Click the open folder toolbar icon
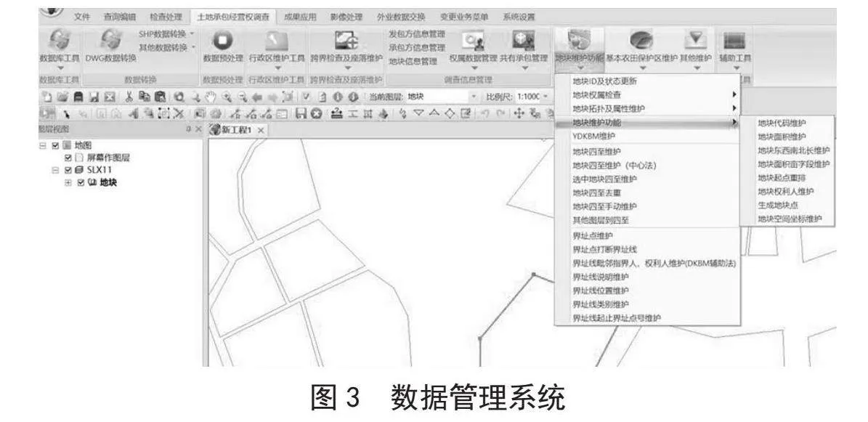Viewport: 868px width, 422px height. pos(62,97)
